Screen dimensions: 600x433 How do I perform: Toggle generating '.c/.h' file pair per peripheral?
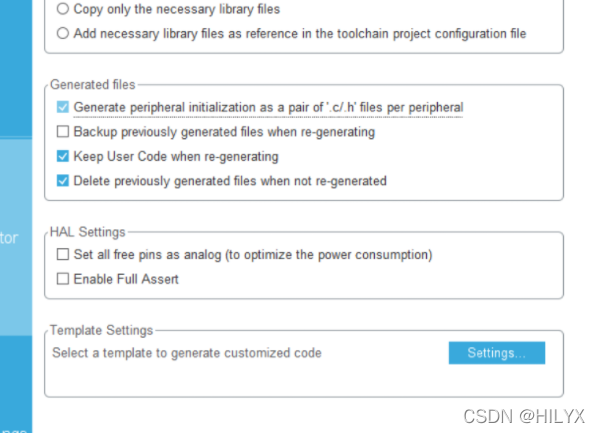coord(64,107)
